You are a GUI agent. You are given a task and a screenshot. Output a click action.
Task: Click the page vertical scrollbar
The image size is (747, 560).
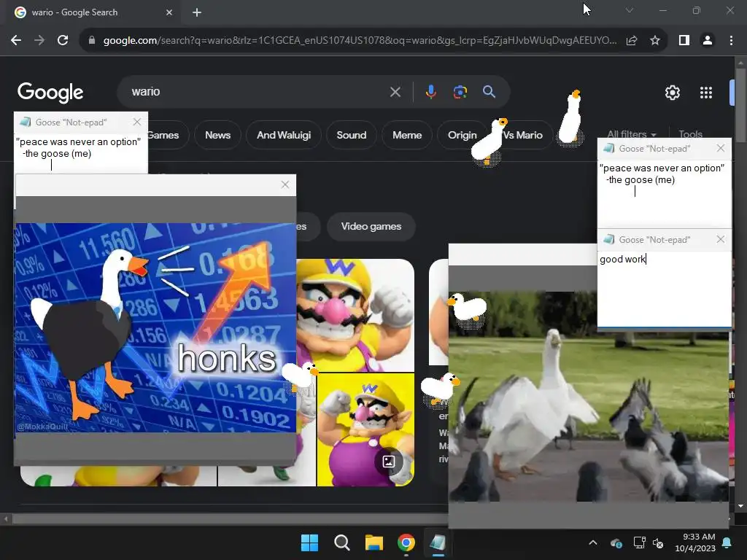(740, 106)
